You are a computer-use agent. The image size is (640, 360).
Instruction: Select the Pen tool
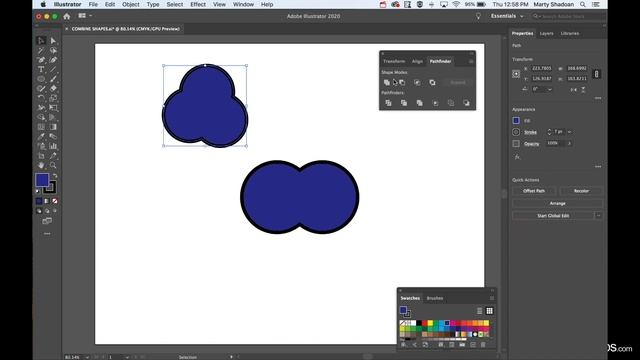(41, 60)
